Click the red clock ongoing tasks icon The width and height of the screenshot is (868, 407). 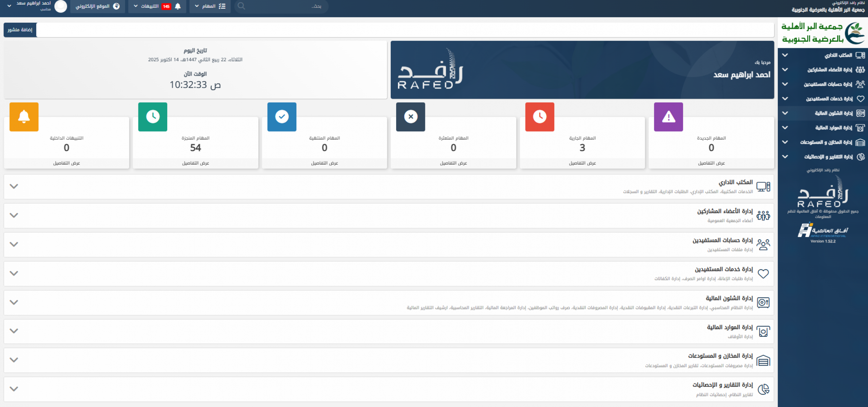pos(539,117)
